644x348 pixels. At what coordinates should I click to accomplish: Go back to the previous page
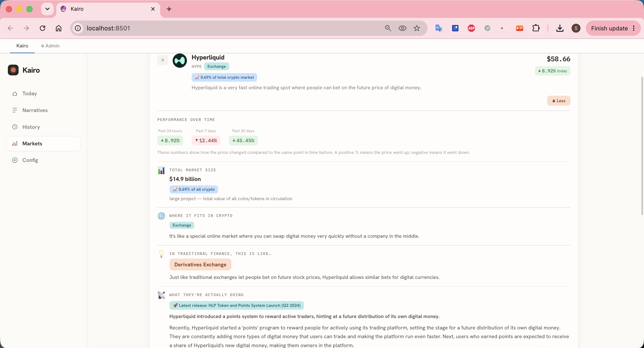[11, 28]
